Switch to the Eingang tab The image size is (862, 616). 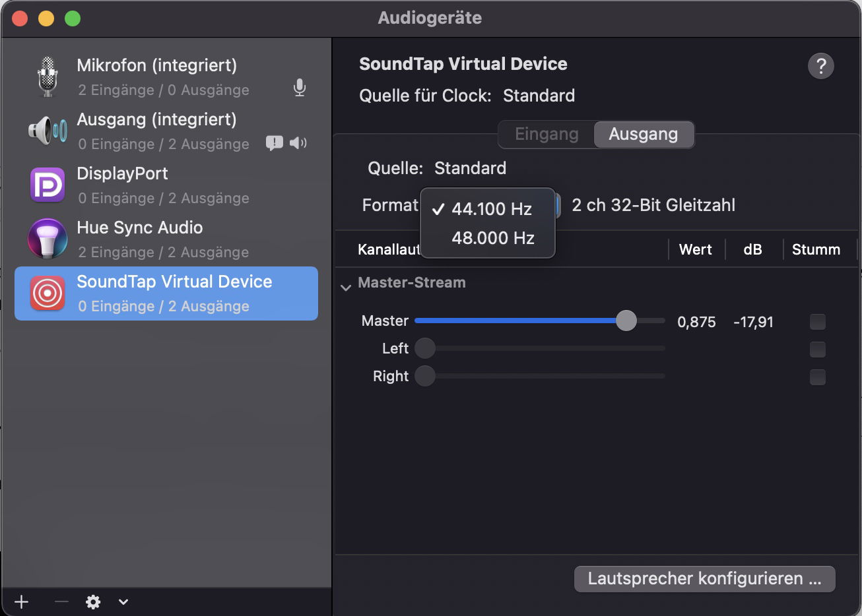click(547, 135)
